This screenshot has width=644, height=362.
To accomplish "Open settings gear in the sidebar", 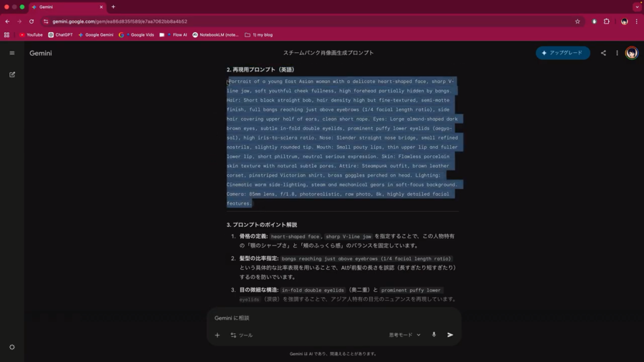I will (12, 347).
